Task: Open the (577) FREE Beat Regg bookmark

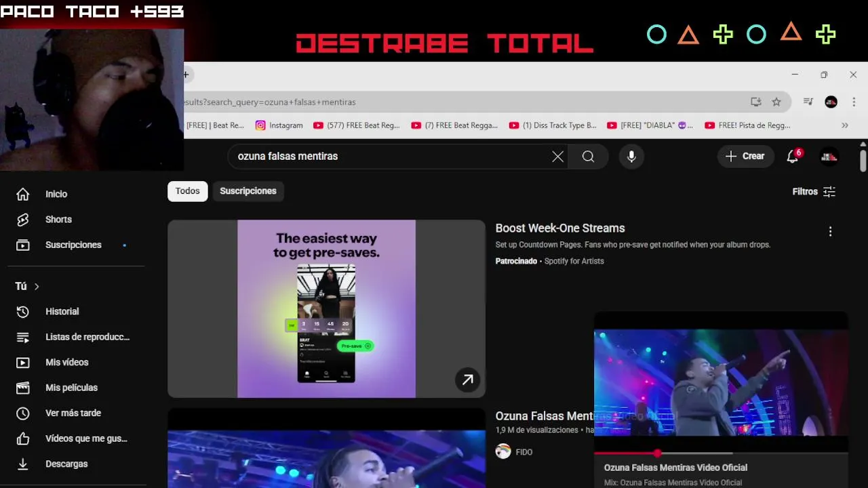Action: coord(357,125)
